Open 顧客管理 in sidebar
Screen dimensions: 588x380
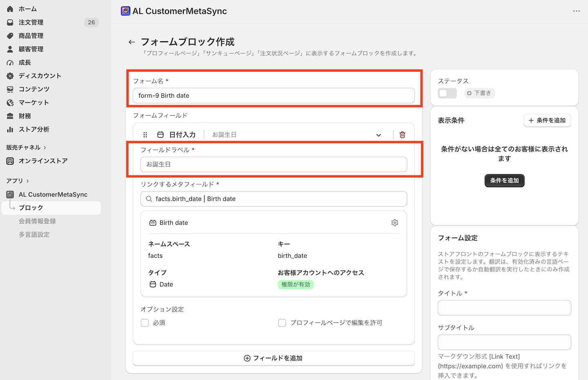(x=31, y=49)
